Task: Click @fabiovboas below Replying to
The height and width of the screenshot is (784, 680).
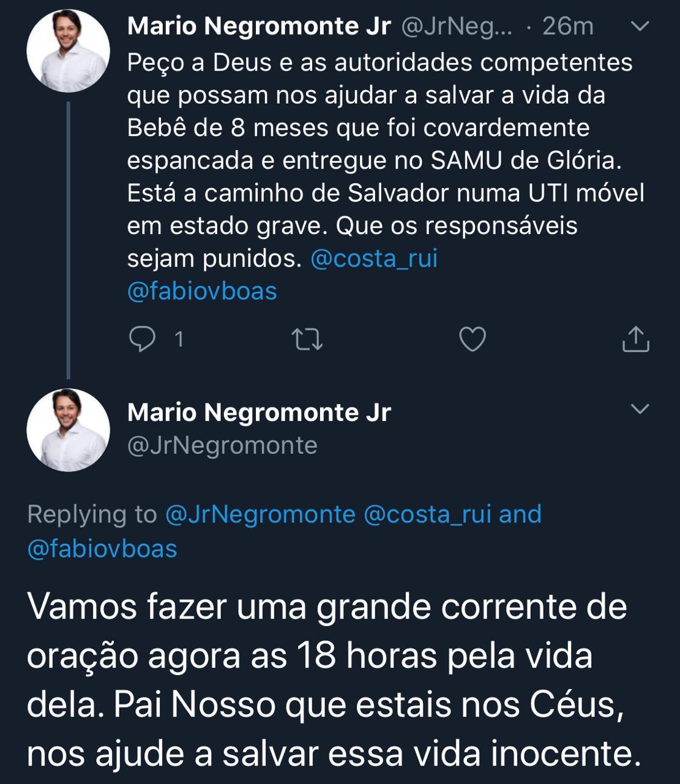Action: pyautogui.click(x=102, y=548)
